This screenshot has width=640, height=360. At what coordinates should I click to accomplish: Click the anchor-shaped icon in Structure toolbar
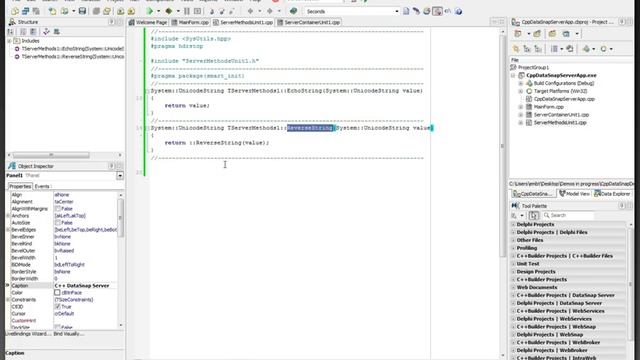(46, 31)
